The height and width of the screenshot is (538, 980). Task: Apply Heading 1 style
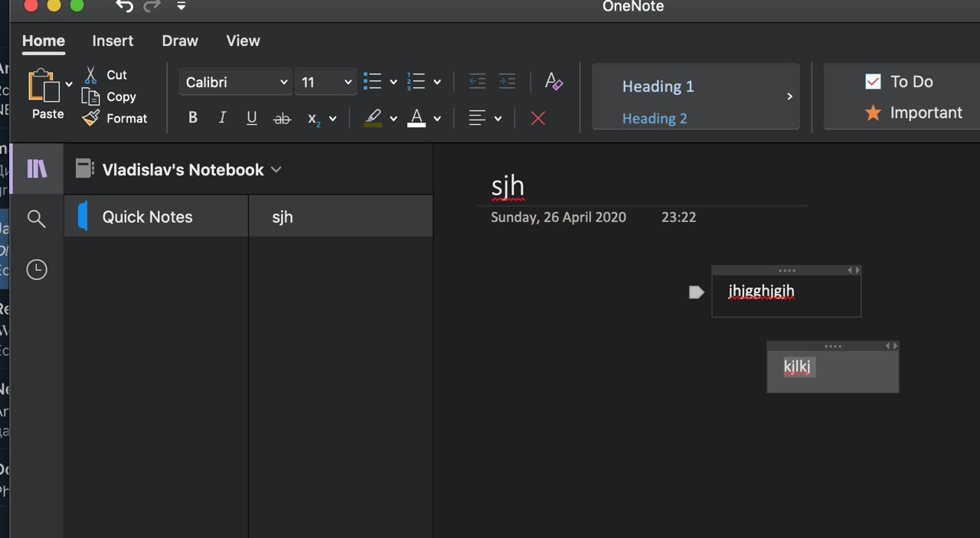coord(658,86)
